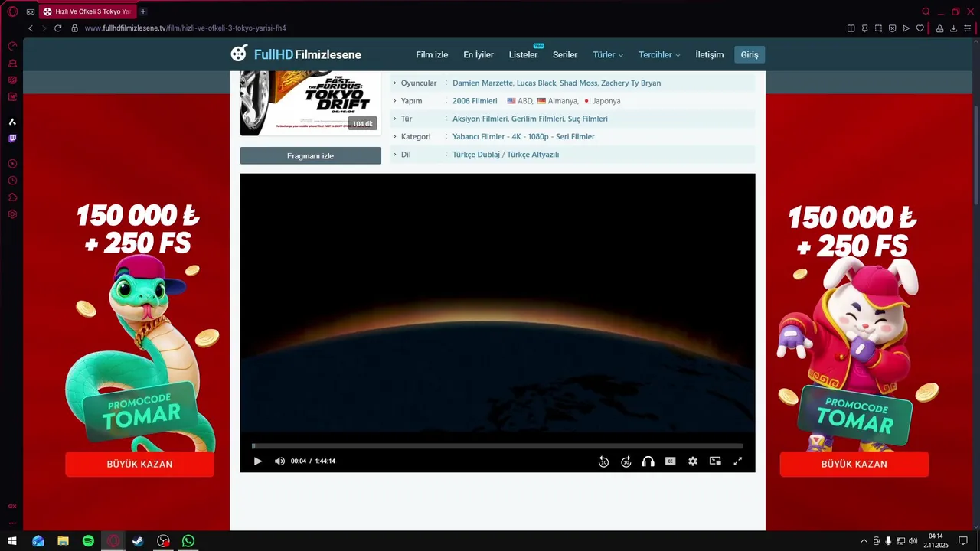Screen dimensions: 980x551
Task: Enable picture-in-picture mode in player
Action: (715, 461)
